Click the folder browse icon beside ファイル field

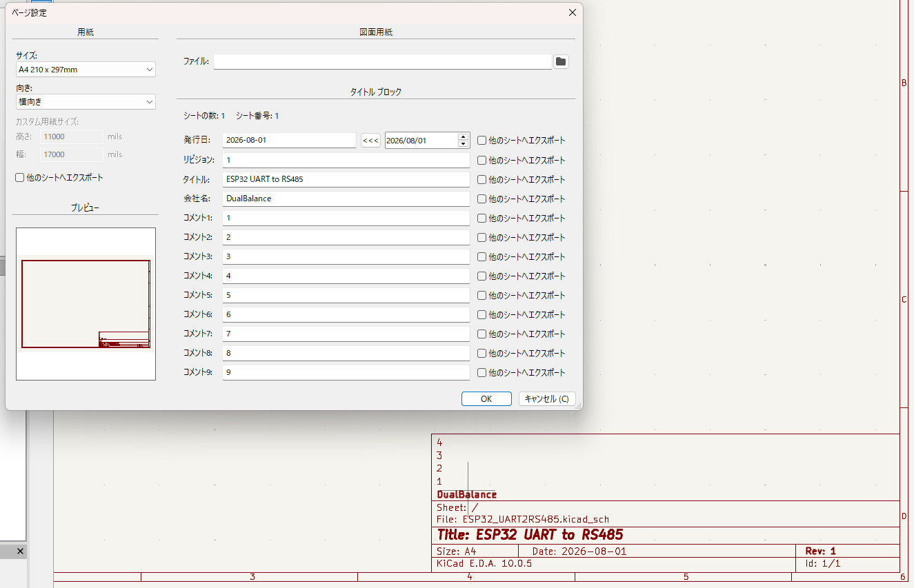click(561, 62)
